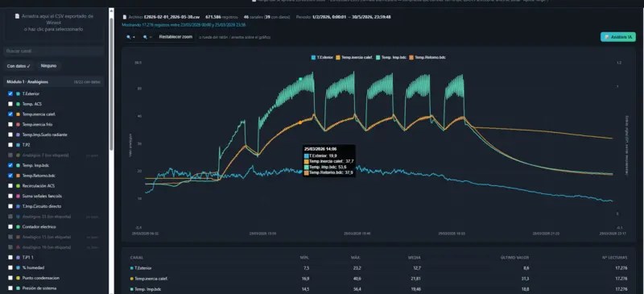Toggle Temp.Retorno.bdc series in chart legend
Image resolution: width=644 pixels, height=294 pixels.
click(427, 57)
